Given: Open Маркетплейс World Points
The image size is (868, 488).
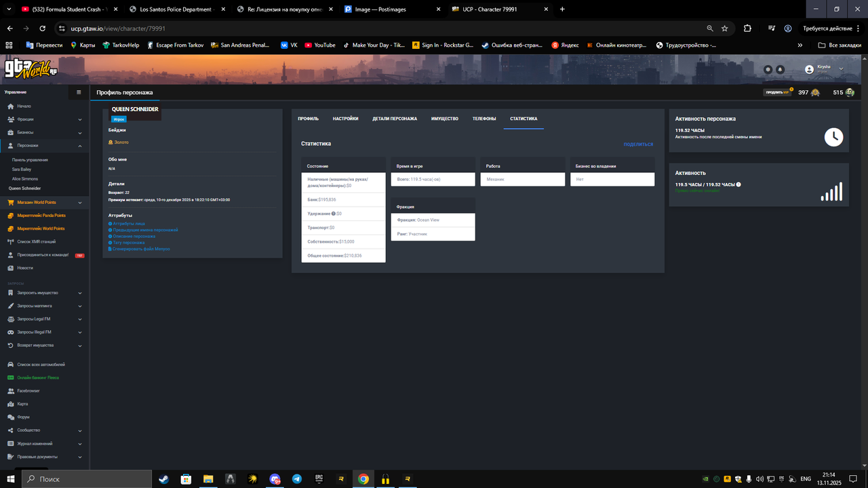Looking at the screenshot, I should (x=41, y=228).
